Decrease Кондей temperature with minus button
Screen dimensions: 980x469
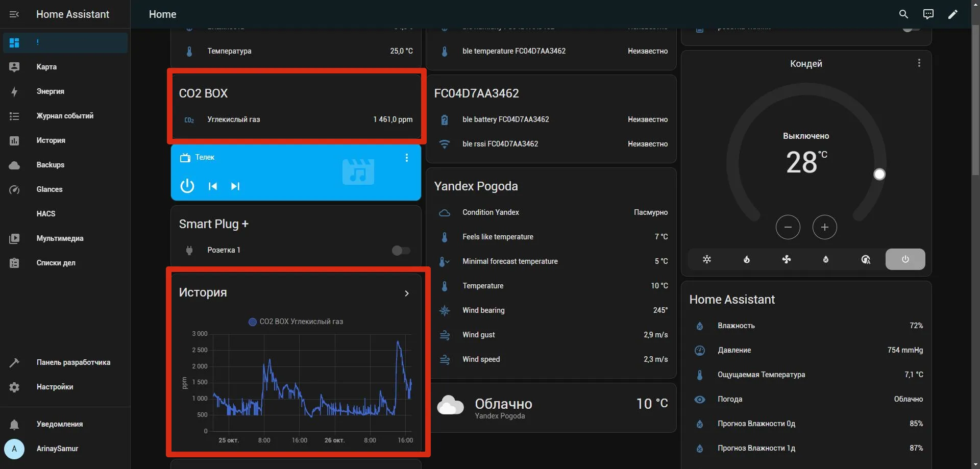[788, 227]
